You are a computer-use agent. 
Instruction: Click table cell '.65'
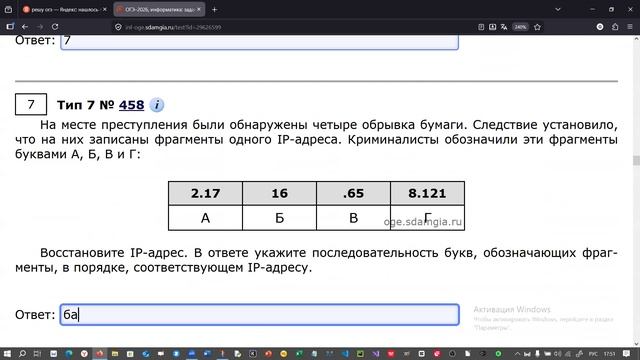[353, 193]
